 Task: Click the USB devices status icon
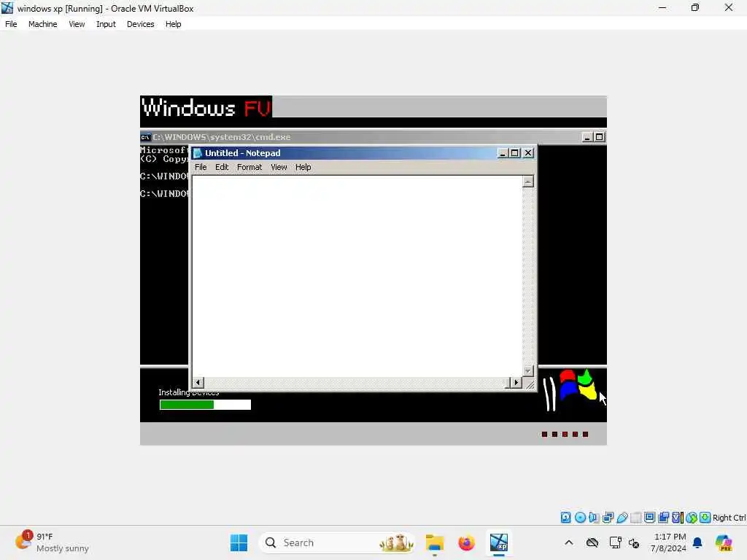622,518
